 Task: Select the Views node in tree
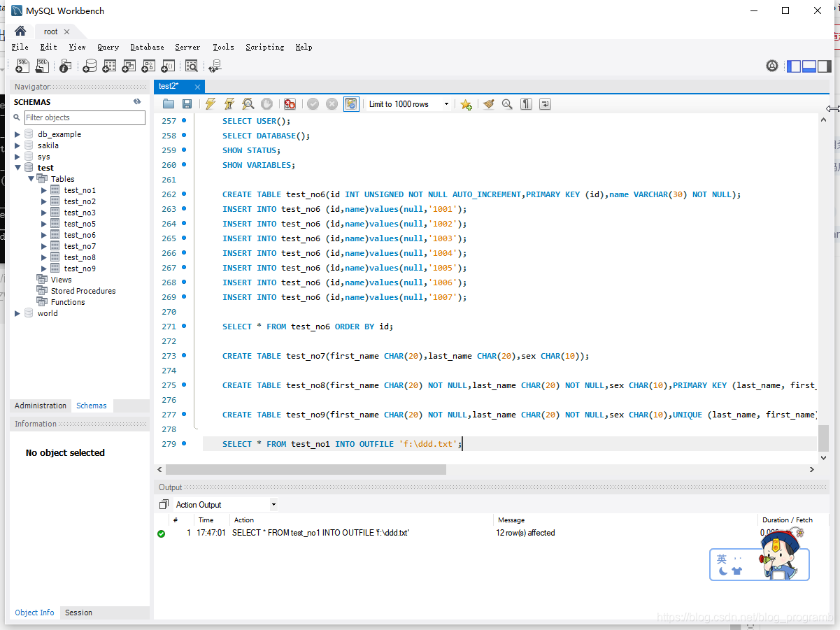click(x=61, y=280)
